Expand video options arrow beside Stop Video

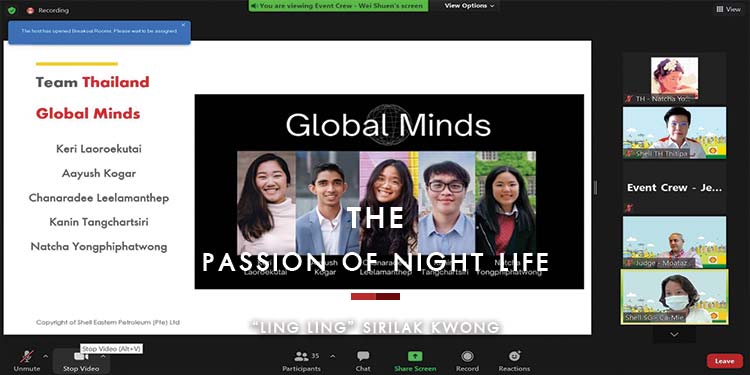click(x=103, y=356)
